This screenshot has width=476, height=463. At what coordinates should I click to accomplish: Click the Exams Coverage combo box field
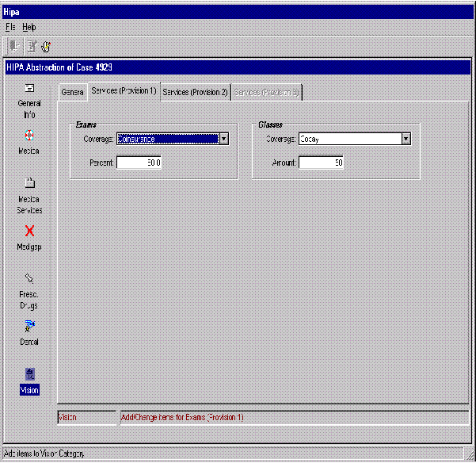(x=167, y=139)
